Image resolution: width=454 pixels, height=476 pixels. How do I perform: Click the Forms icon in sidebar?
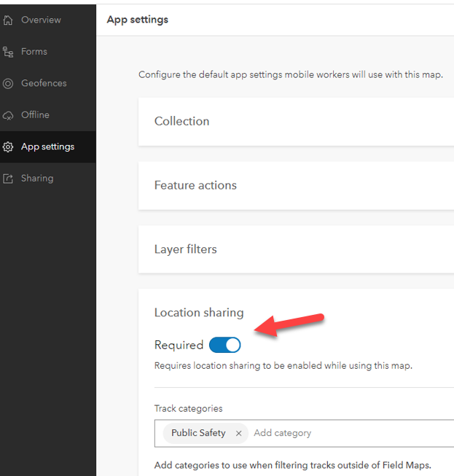(x=8, y=52)
